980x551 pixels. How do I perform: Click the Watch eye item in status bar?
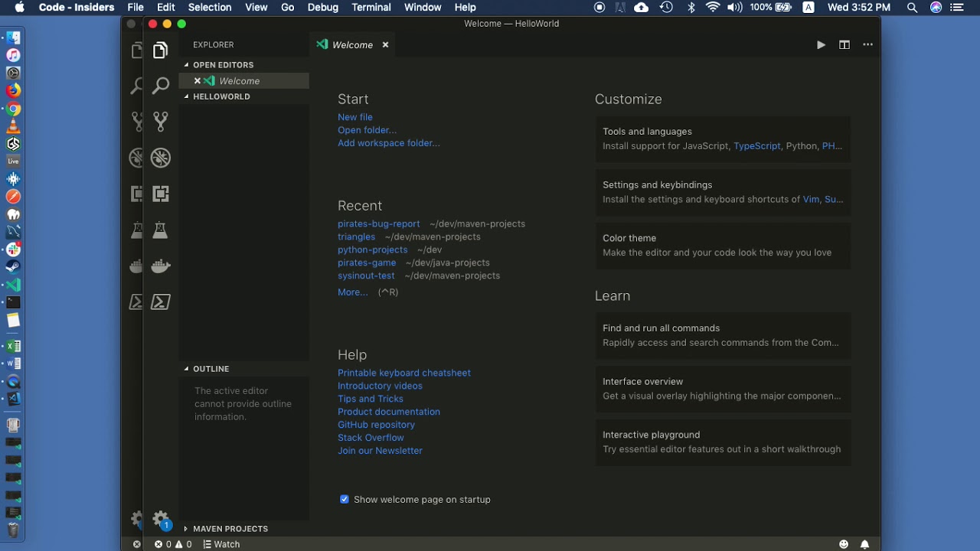click(x=222, y=544)
